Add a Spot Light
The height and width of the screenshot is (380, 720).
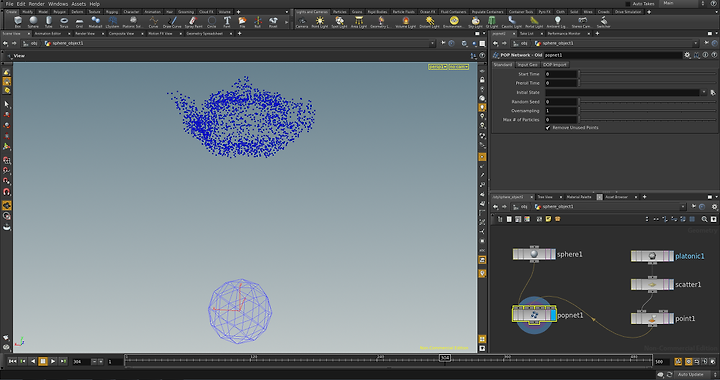(x=339, y=22)
